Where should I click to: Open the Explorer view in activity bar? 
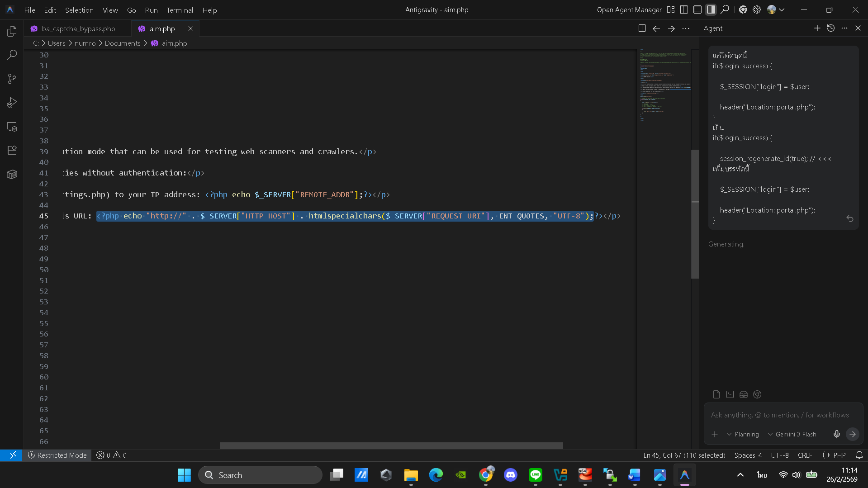click(12, 31)
